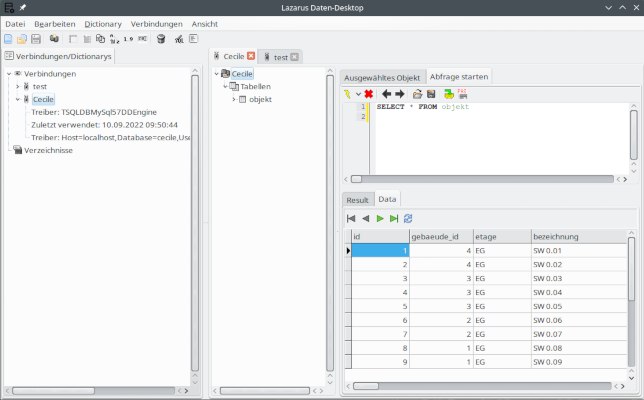Click the document list icon at toolbar end

[193, 39]
